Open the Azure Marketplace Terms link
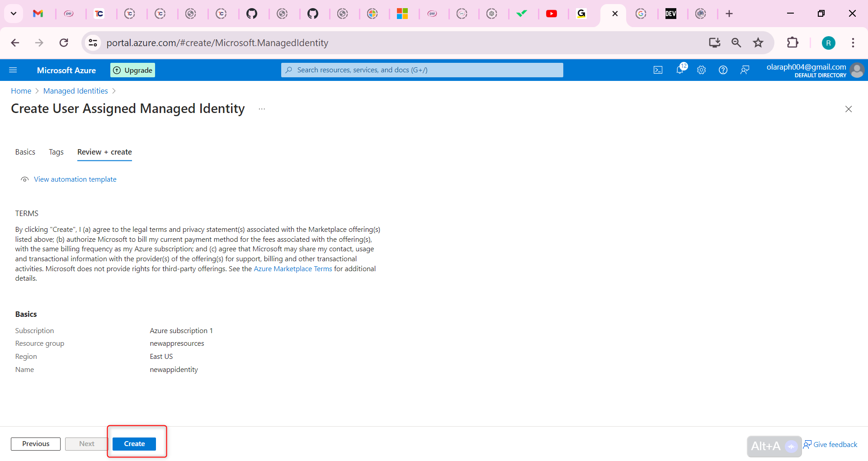Screen dimensions: 868x461 [x=293, y=269]
